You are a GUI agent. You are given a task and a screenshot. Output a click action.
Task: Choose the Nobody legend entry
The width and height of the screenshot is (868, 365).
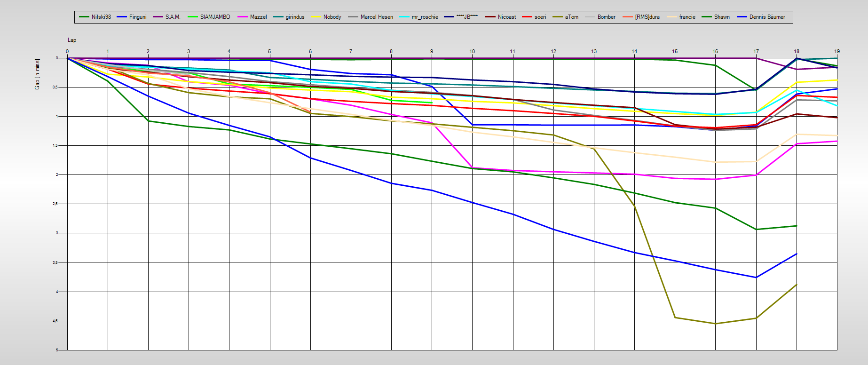(332, 17)
